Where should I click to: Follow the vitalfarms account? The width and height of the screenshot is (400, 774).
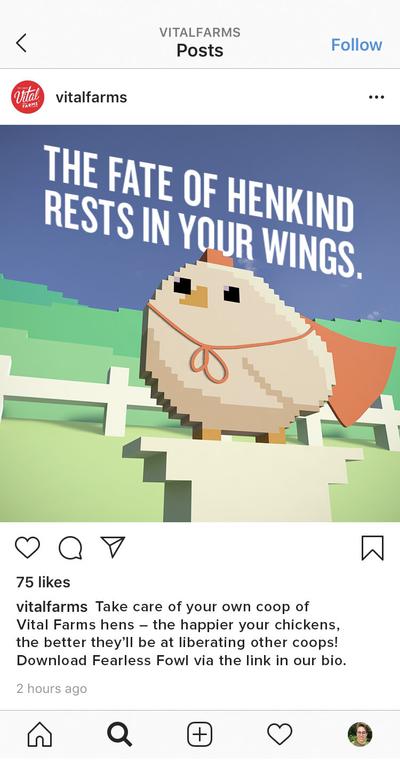(357, 45)
